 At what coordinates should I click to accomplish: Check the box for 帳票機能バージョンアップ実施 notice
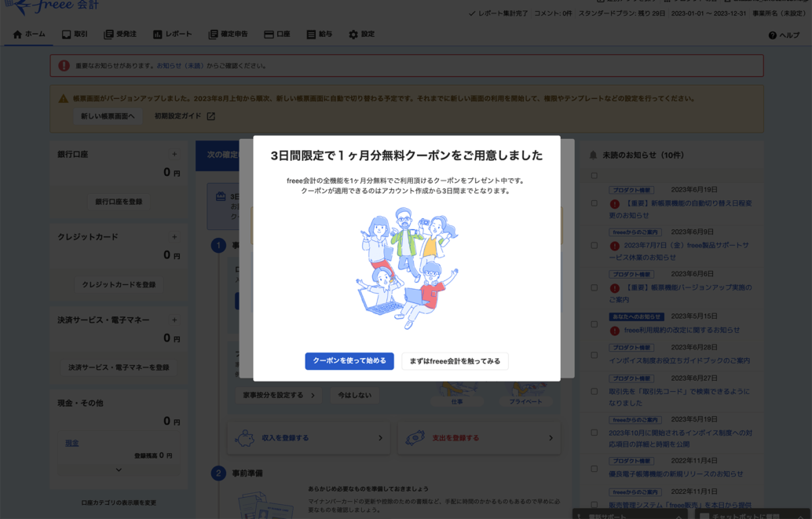pyautogui.click(x=594, y=287)
